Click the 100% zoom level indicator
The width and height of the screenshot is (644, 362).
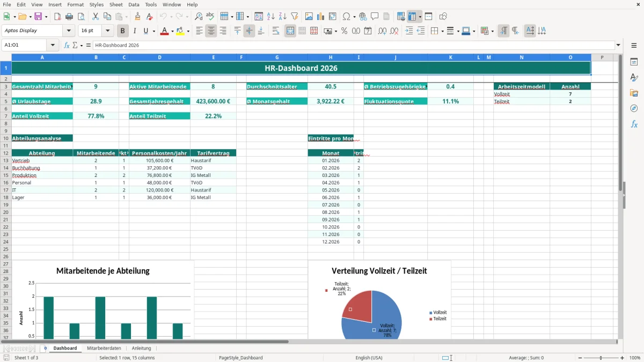[635, 358]
